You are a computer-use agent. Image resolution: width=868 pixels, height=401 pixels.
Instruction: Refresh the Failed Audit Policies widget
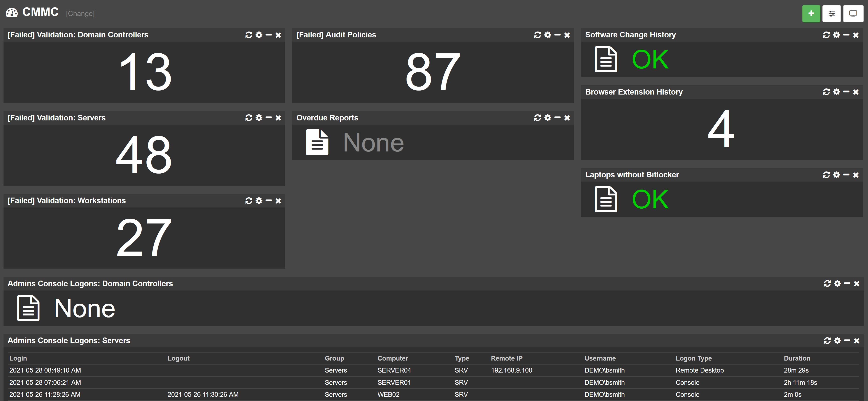tap(537, 35)
